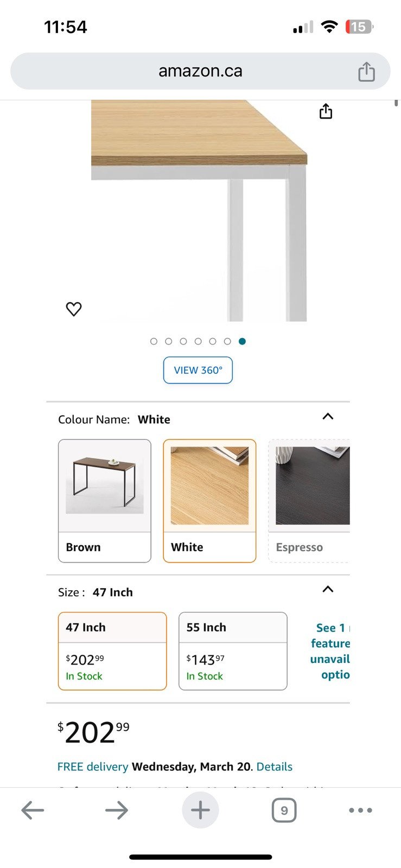The height and width of the screenshot is (868, 401).
Task: Choose the Espresso colour swatch
Action: 309,501
